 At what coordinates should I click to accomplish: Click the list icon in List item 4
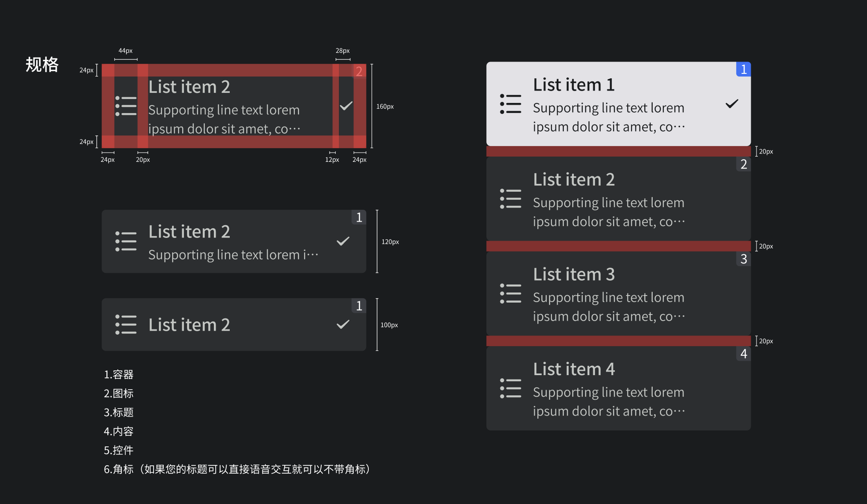(x=511, y=388)
